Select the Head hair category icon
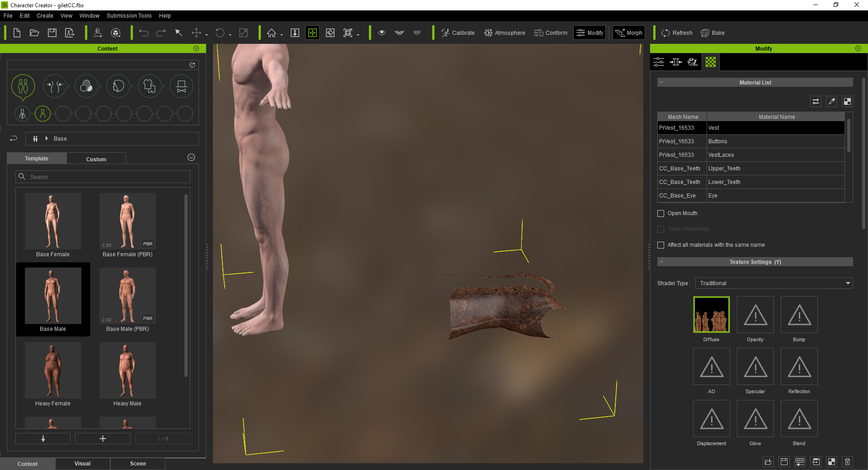 118,86
